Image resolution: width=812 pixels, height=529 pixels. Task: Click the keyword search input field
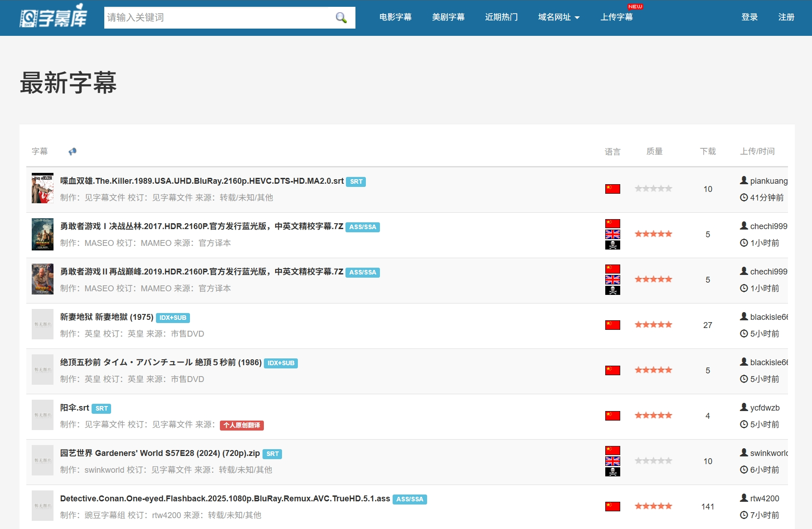[x=218, y=18]
